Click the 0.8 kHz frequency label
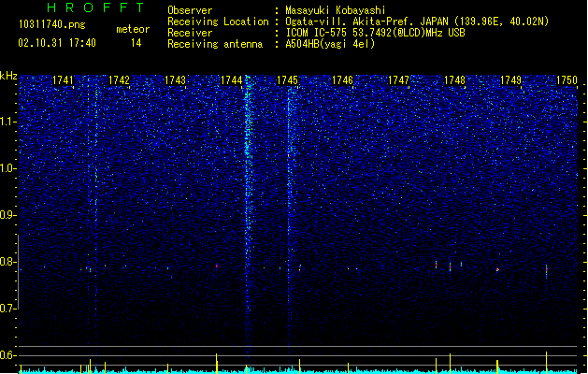588x374 pixels. point(7,262)
